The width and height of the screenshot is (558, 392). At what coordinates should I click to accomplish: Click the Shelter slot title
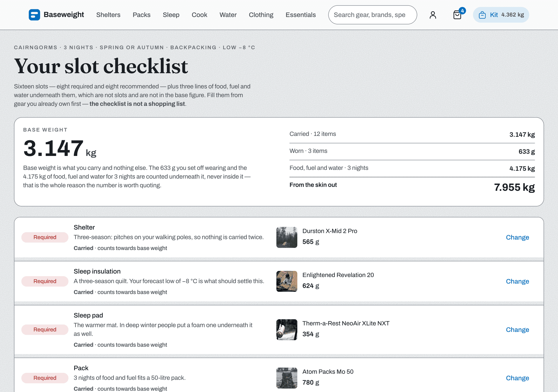84,227
